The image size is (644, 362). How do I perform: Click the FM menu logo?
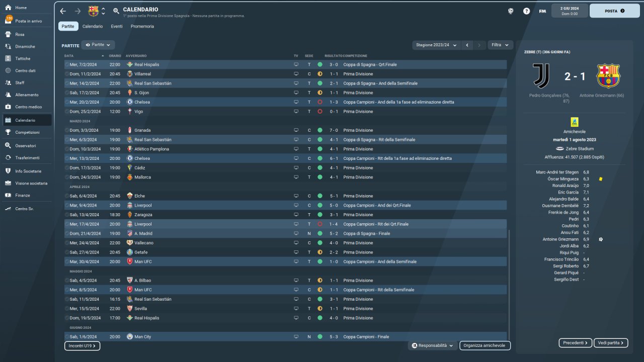click(x=542, y=11)
